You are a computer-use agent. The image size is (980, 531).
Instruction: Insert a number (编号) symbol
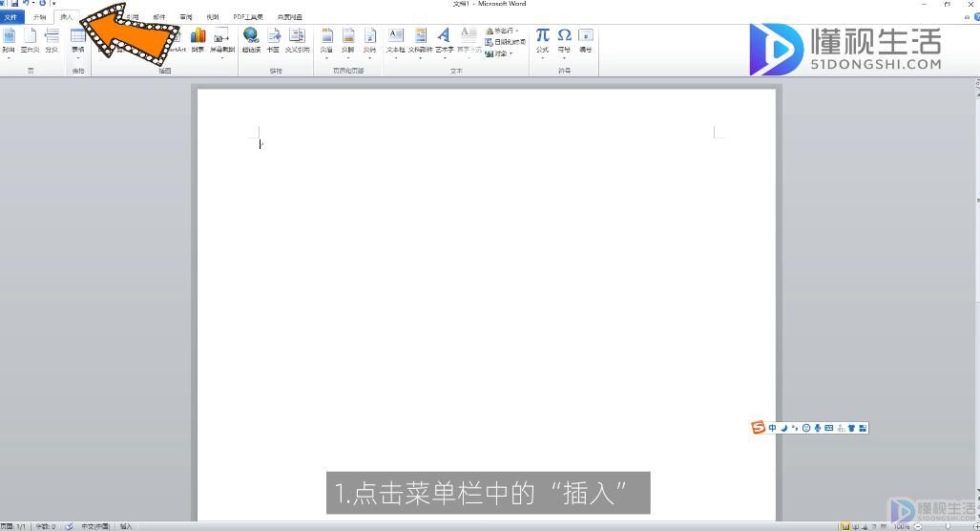586,41
